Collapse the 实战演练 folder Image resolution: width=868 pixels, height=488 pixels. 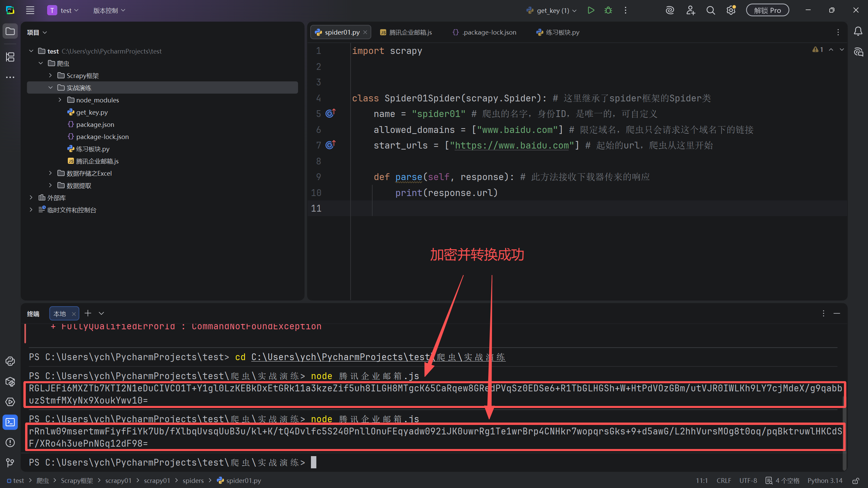tap(50, 87)
